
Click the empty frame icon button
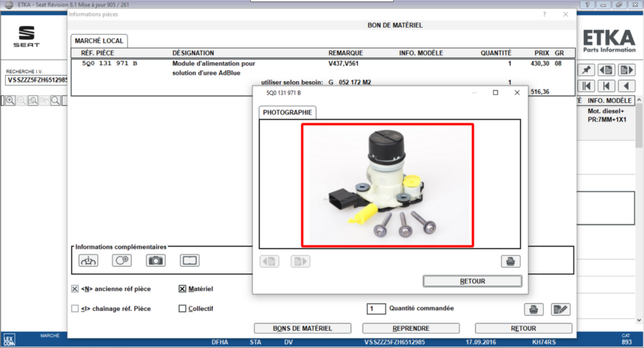coord(190,260)
